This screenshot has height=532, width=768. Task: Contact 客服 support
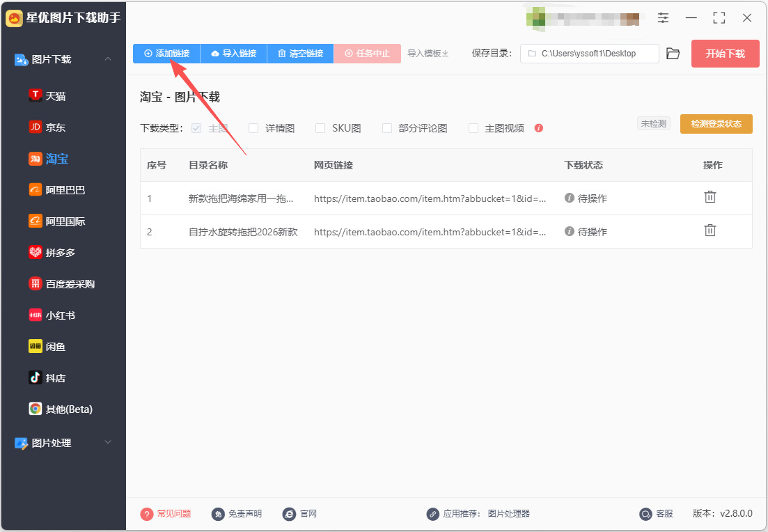pyautogui.click(x=657, y=514)
